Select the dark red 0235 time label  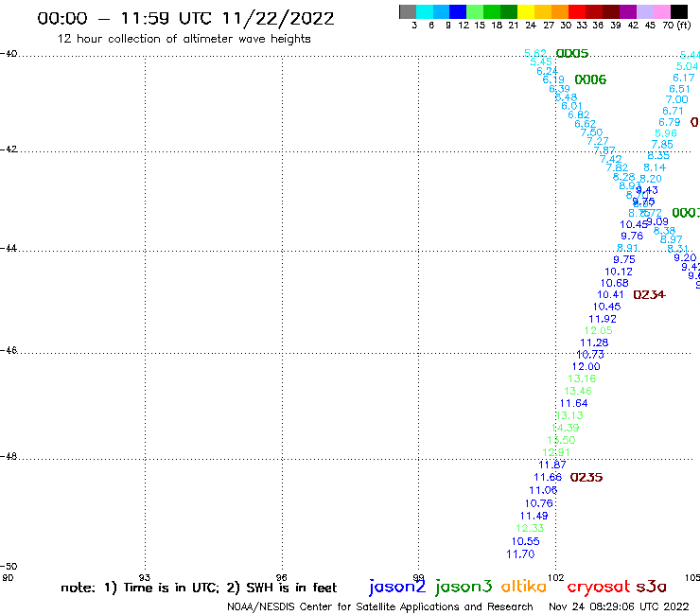(x=586, y=478)
